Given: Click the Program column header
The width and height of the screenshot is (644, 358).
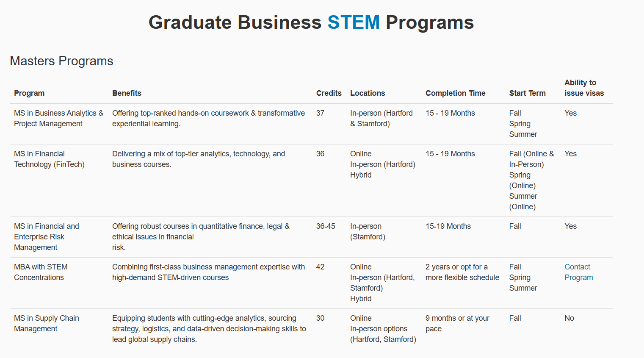Looking at the screenshot, I should pyautogui.click(x=29, y=93).
